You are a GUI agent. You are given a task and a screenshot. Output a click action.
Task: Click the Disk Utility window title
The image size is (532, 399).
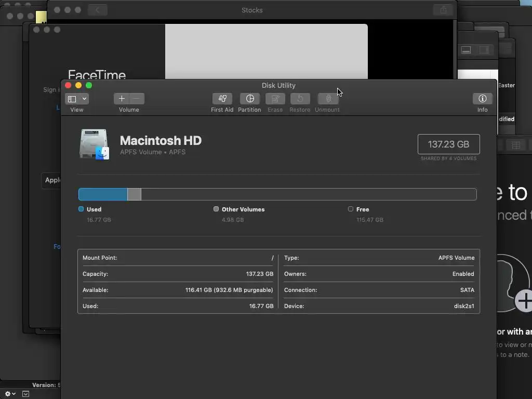pyautogui.click(x=278, y=86)
